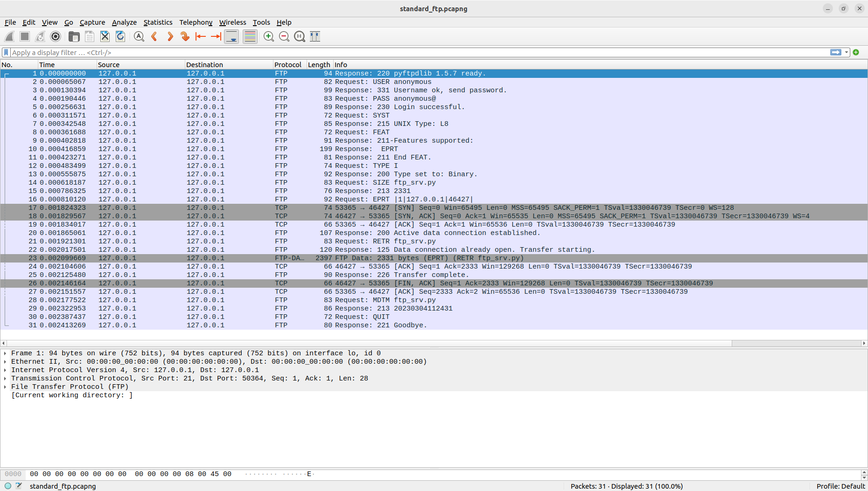Click the Find a packet magnifier icon
The height and width of the screenshot is (491, 868).
click(x=139, y=36)
